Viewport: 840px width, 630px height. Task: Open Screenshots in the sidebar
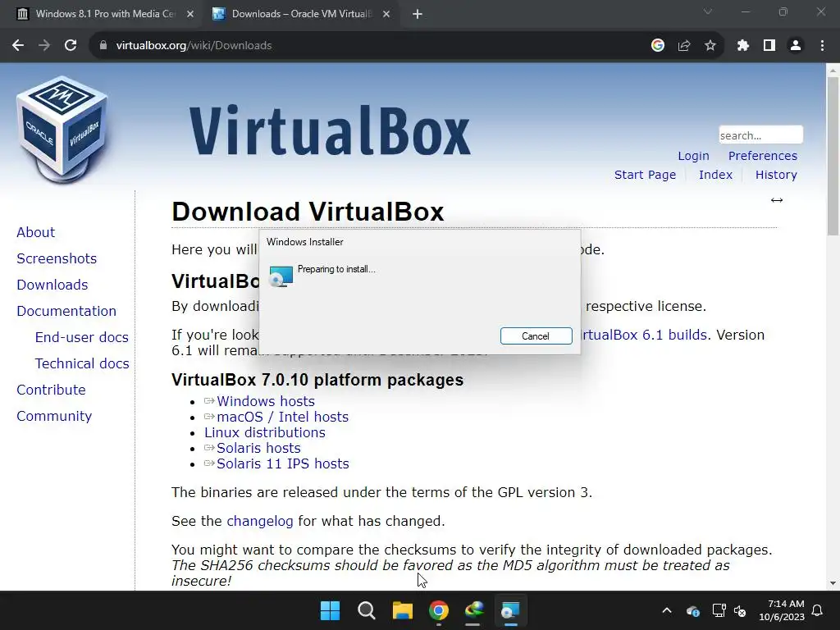tap(57, 258)
